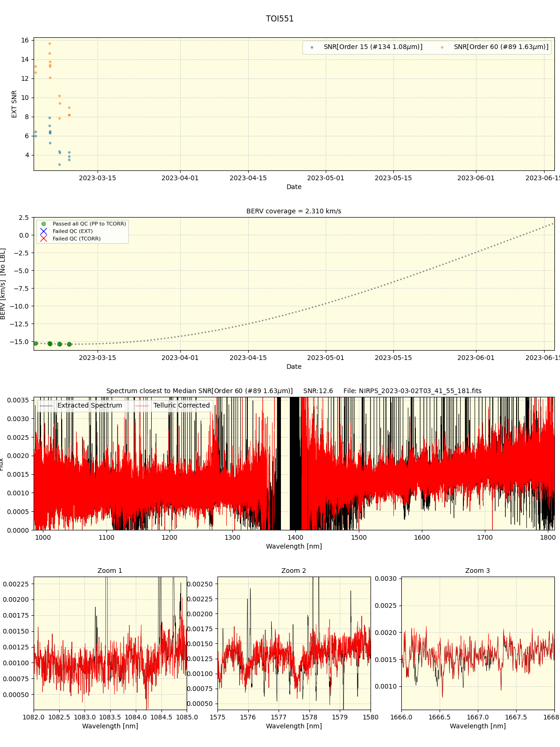Click the highest orange SNR point near 15.6
The width and height of the screenshot is (560, 747).
[x=49, y=43]
